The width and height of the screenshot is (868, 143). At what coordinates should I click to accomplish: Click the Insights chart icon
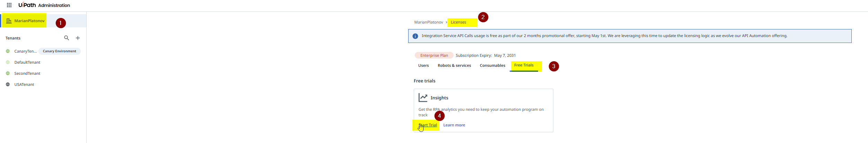click(x=423, y=98)
